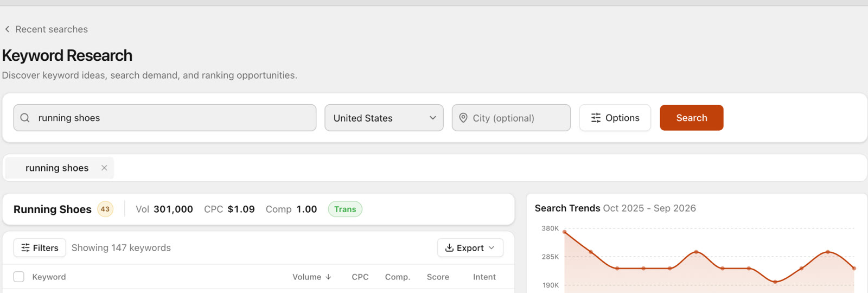Click the Trans intent badge

(345, 209)
